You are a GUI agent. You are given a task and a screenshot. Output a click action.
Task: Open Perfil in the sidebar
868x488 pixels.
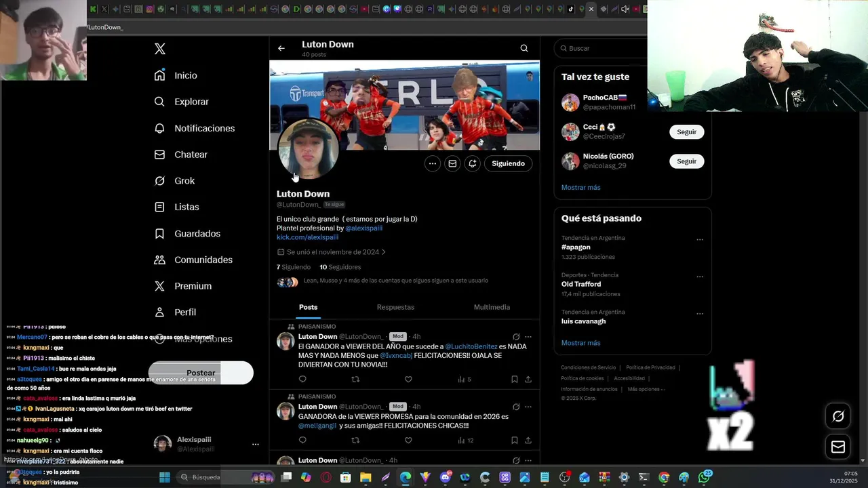pos(175,312)
